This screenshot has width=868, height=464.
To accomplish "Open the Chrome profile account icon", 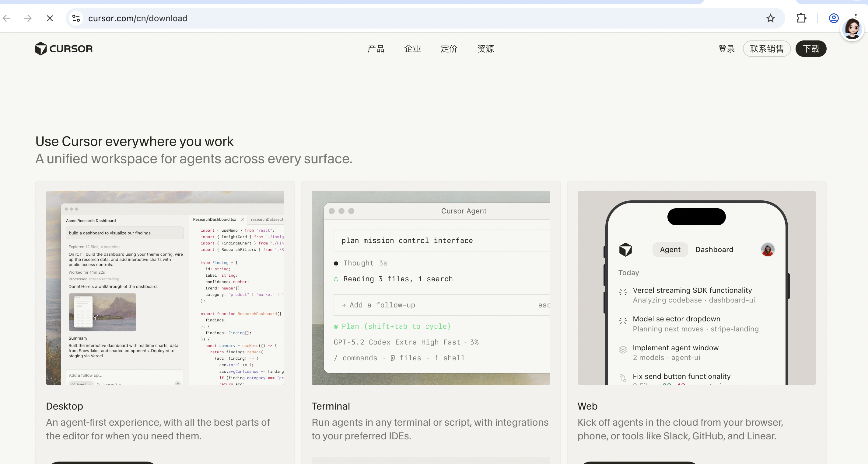I will (834, 18).
